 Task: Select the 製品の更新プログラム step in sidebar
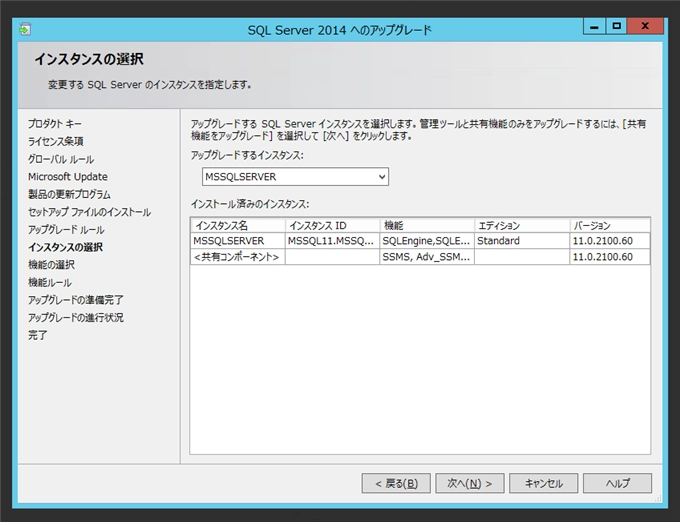69,194
